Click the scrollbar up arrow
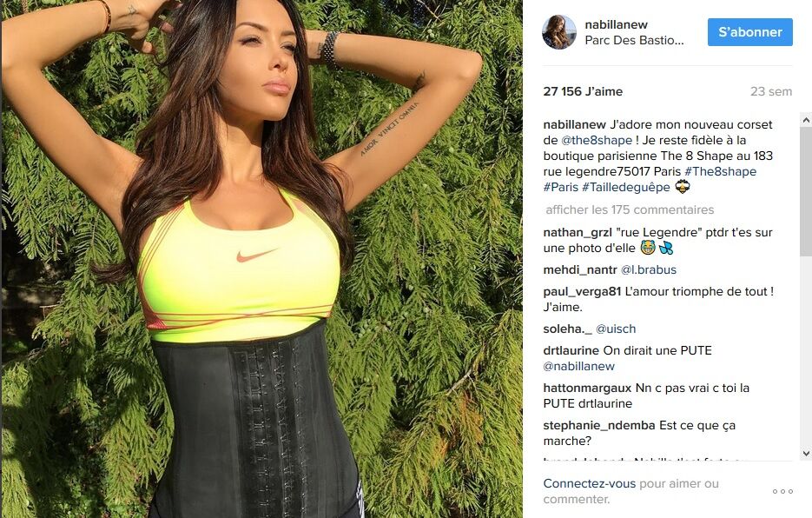The width and height of the screenshot is (812, 518). coord(806,120)
